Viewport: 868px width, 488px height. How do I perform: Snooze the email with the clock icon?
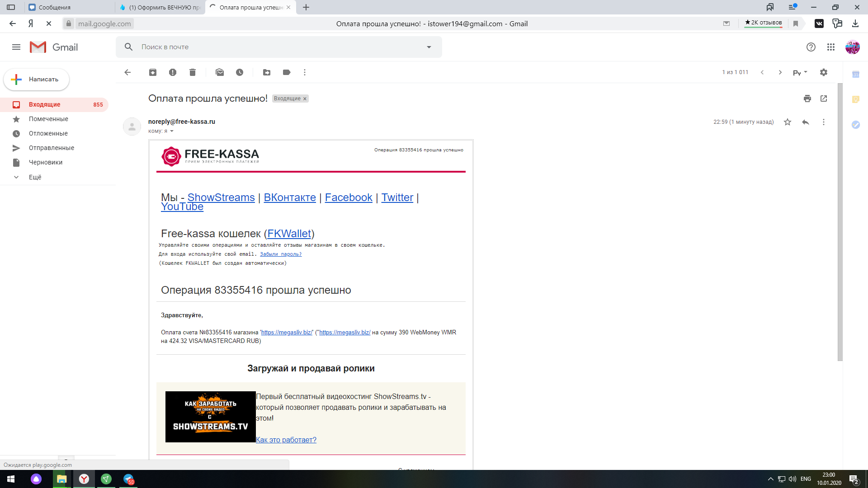(x=240, y=72)
